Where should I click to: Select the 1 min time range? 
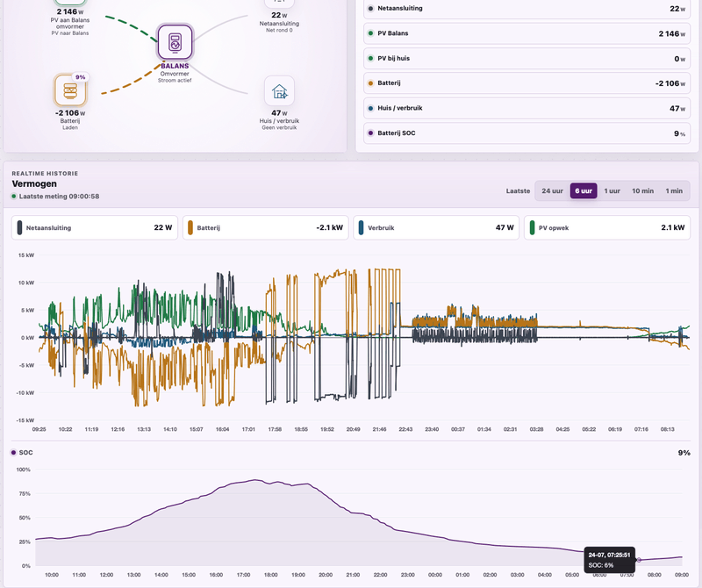tap(674, 190)
